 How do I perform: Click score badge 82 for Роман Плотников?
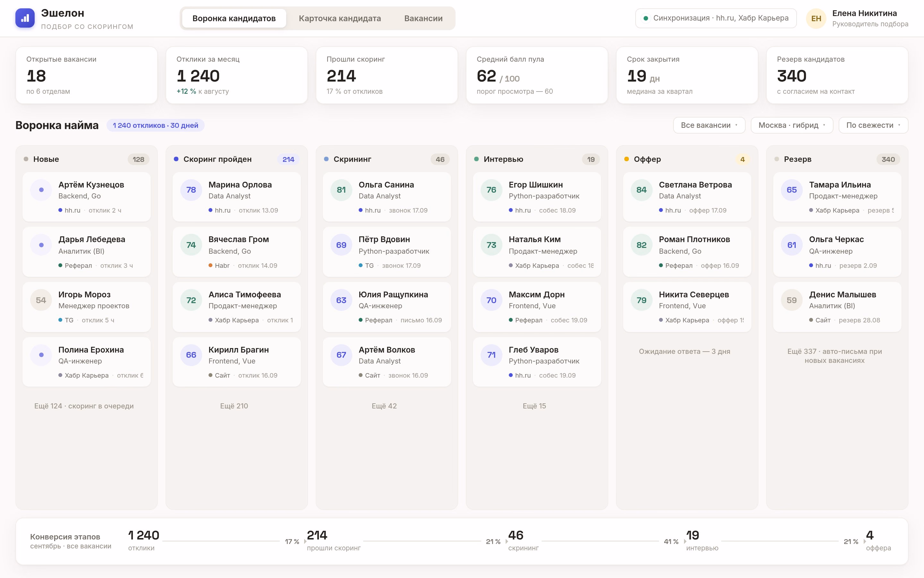point(641,245)
